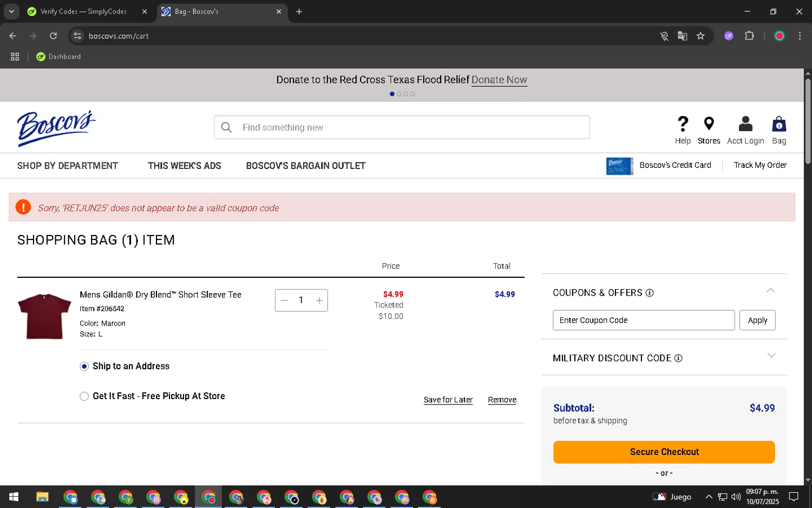Click the Track My Order link
The width and height of the screenshot is (812, 508).
point(760,165)
